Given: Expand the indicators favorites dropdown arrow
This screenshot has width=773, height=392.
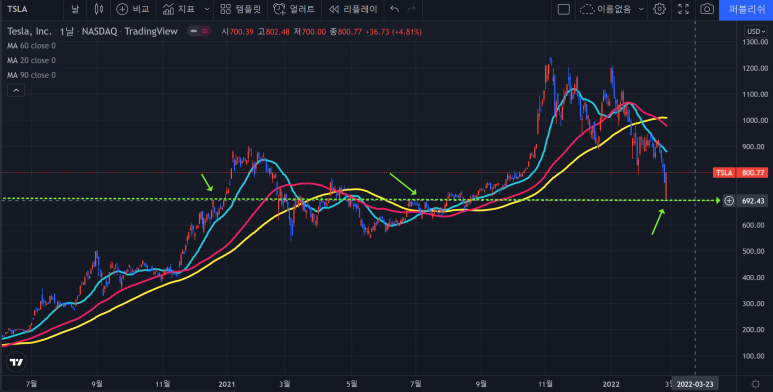Looking at the screenshot, I should tap(207, 9).
